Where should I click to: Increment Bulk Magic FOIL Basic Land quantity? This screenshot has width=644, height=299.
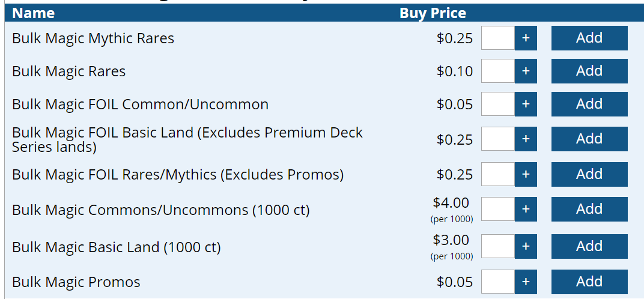click(x=526, y=139)
